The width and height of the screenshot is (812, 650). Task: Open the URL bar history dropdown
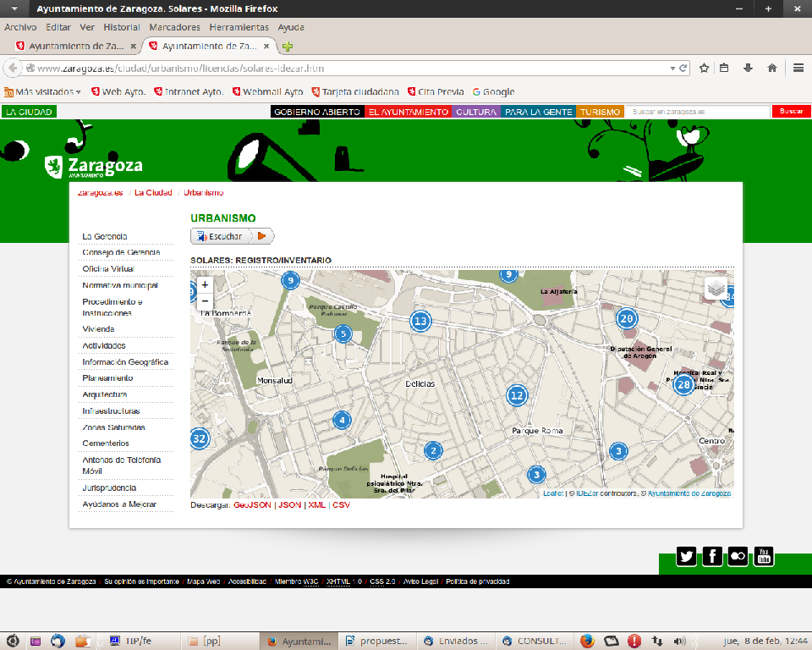[x=672, y=69]
